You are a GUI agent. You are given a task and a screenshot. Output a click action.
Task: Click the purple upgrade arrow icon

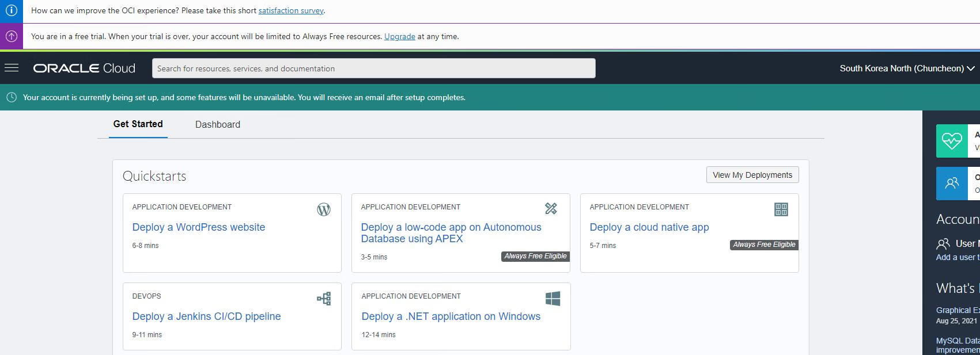tap(12, 36)
